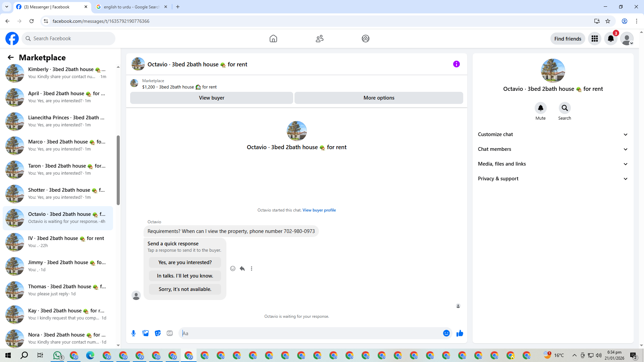Screen dimensions: 644x362
Task: Expand Privacy & support section
Action: point(553,179)
